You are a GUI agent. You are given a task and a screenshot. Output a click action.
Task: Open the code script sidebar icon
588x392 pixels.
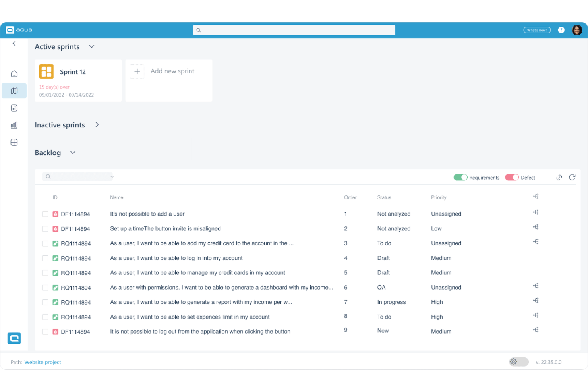[14, 108]
